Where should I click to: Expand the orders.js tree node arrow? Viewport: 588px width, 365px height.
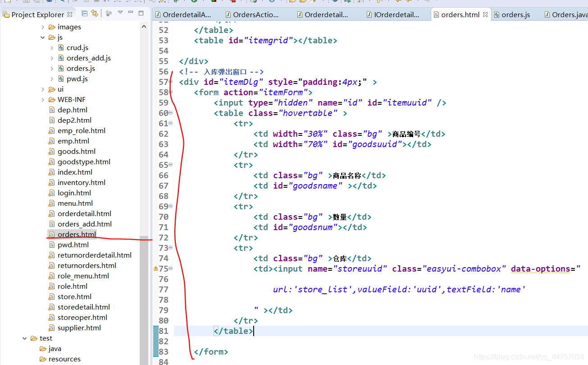tap(52, 69)
